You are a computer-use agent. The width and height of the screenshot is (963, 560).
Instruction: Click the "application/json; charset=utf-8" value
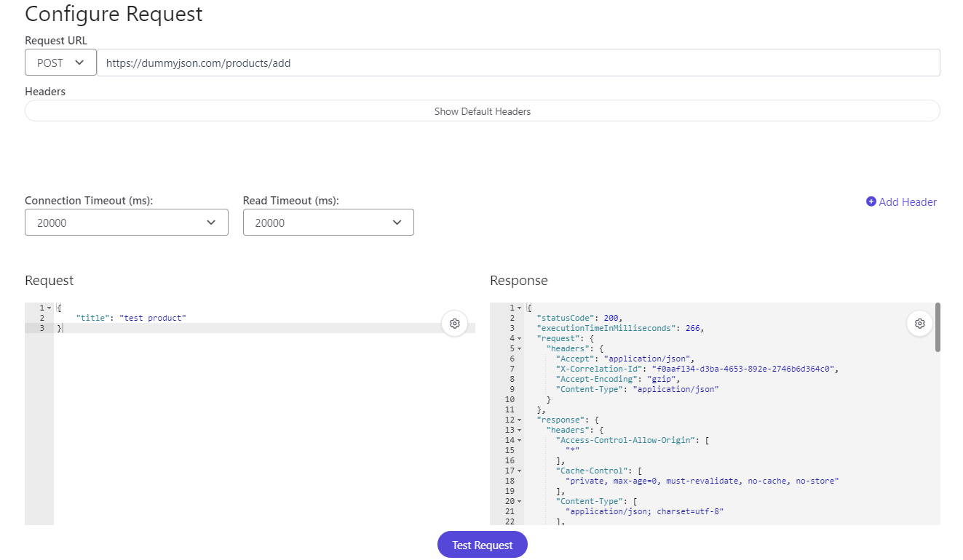(644, 512)
